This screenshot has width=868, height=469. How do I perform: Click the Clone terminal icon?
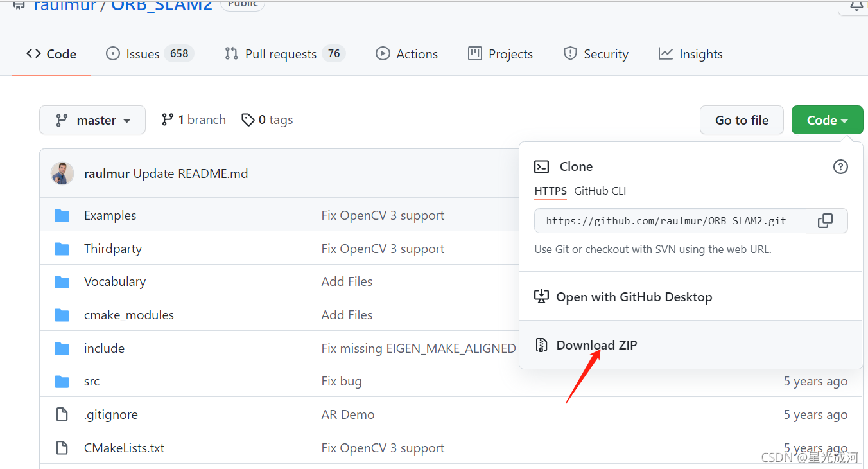(542, 167)
